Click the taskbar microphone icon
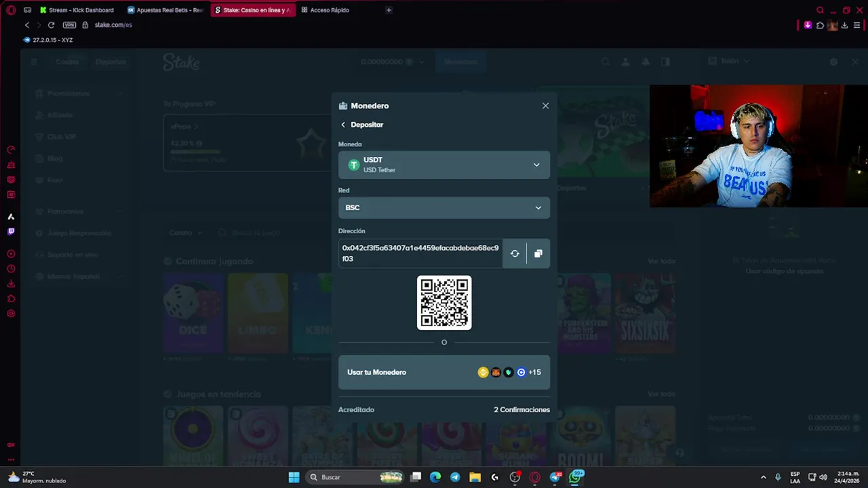The height and width of the screenshot is (488, 868). pos(778,477)
